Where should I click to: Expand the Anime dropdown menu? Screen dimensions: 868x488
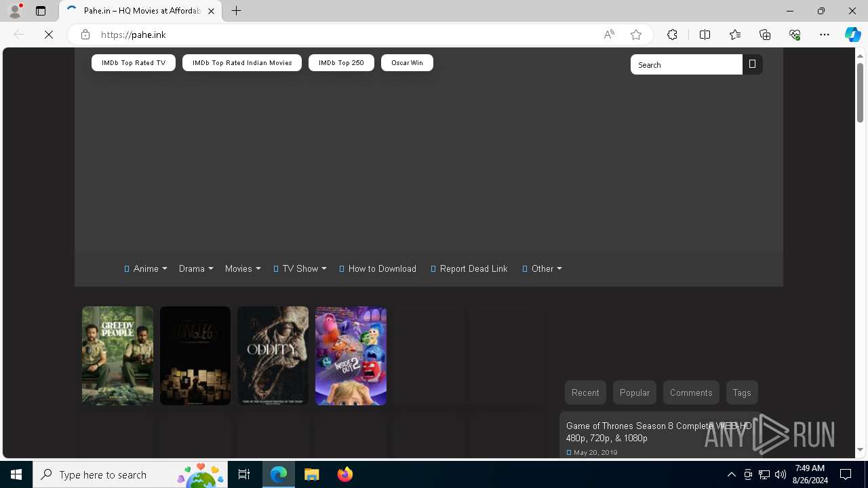146,268
